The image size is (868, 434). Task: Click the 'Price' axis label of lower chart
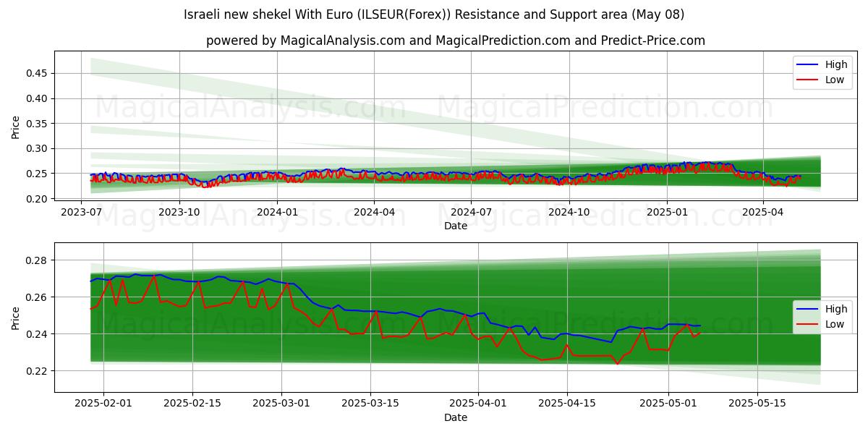16,318
